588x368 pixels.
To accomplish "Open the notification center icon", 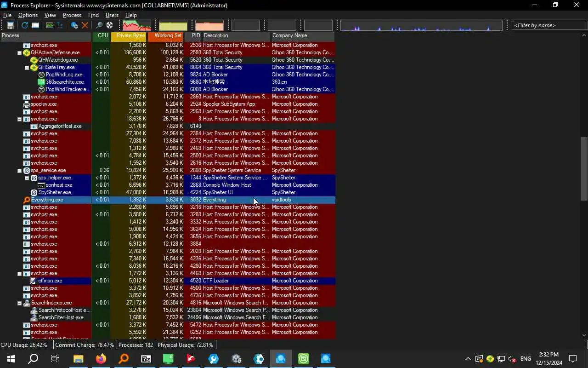I will point(573,359).
